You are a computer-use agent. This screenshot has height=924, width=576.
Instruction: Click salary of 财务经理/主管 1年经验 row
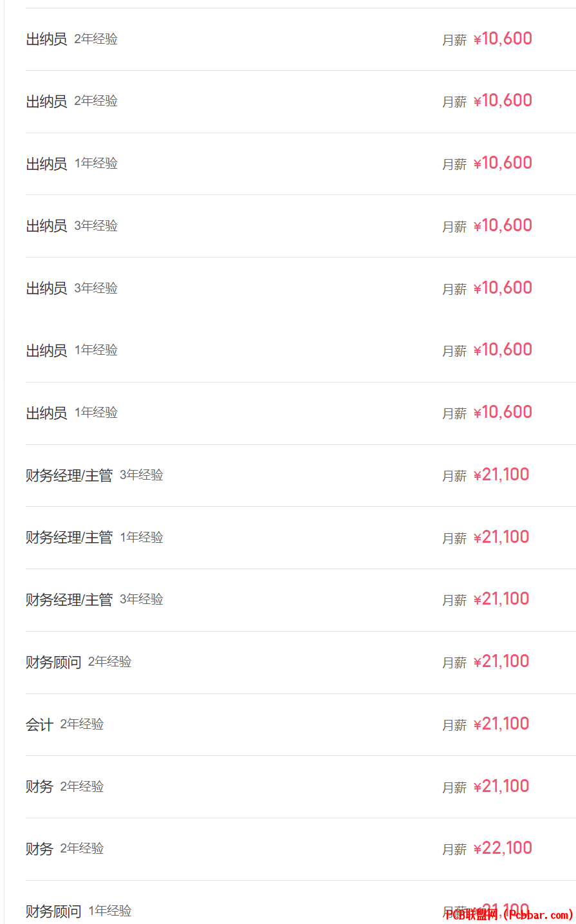coord(501,537)
